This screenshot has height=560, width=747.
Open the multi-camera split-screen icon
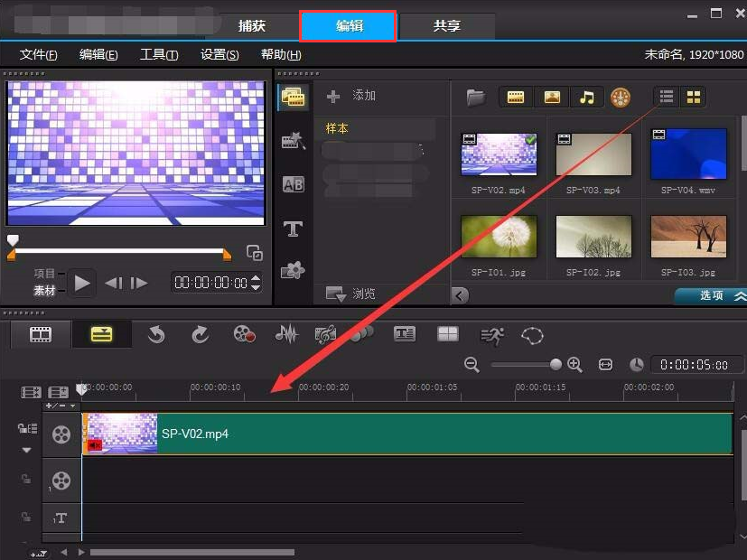pos(448,334)
